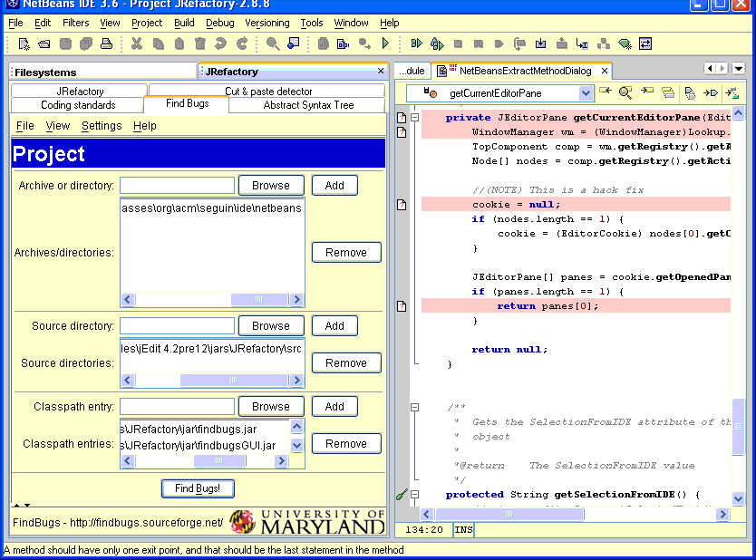Click editor vertical scrollbar down arrow
This screenshot has width=756, height=560.
[738, 498]
